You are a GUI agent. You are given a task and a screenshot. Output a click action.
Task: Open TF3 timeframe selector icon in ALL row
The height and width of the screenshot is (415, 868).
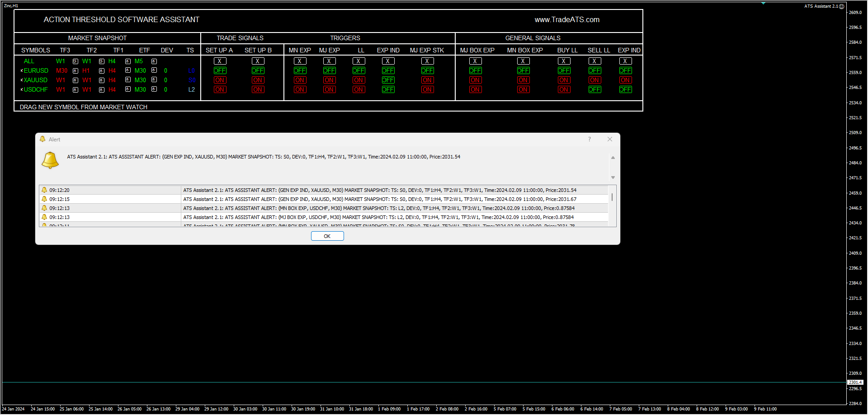click(75, 61)
